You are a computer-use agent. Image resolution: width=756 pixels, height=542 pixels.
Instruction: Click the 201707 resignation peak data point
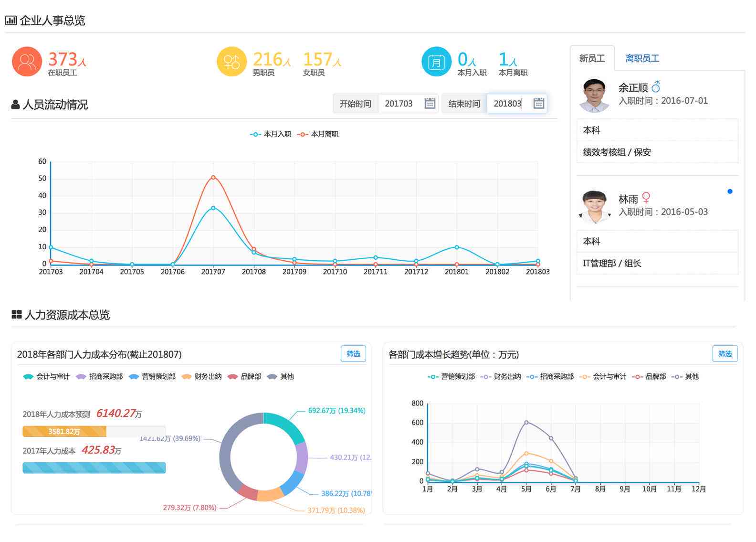click(x=213, y=177)
